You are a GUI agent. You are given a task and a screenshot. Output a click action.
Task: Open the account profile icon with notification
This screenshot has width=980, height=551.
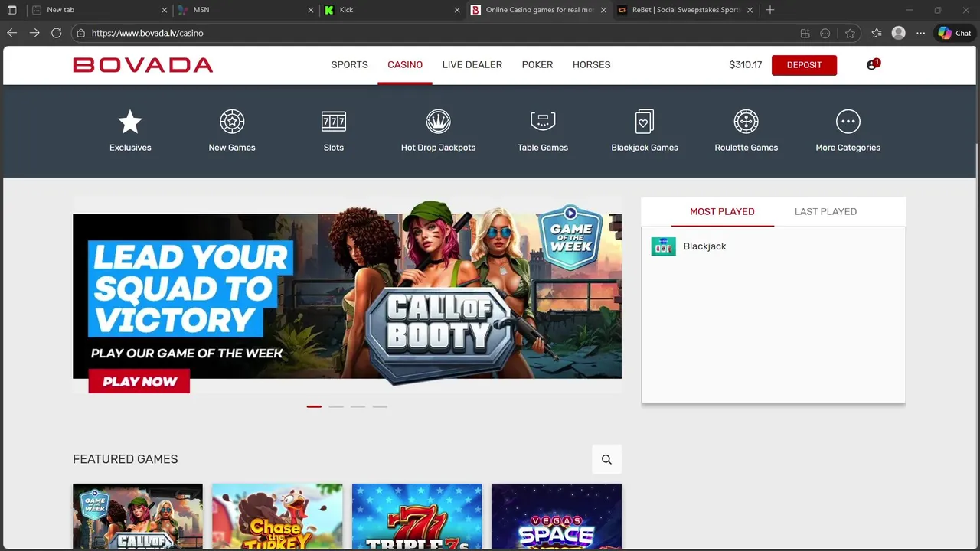872,64
